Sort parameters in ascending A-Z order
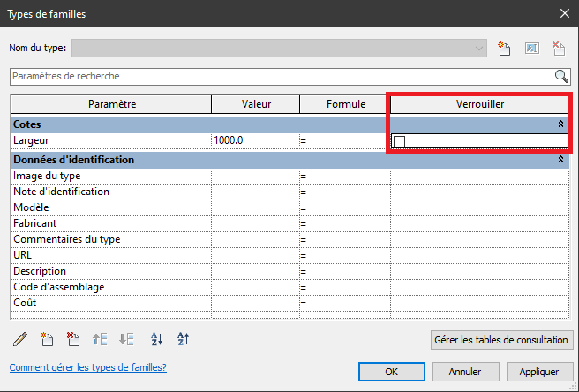The height and width of the screenshot is (392, 579). click(x=157, y=339)
